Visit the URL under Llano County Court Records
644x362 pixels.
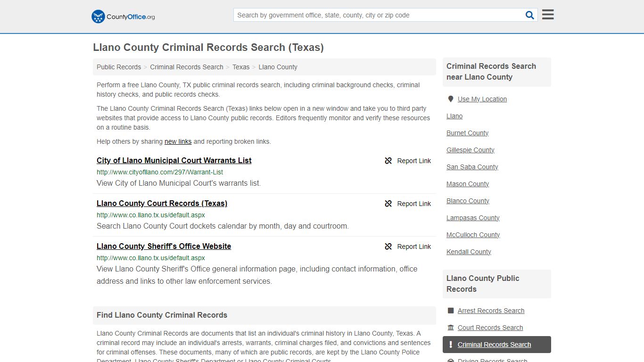151,215
